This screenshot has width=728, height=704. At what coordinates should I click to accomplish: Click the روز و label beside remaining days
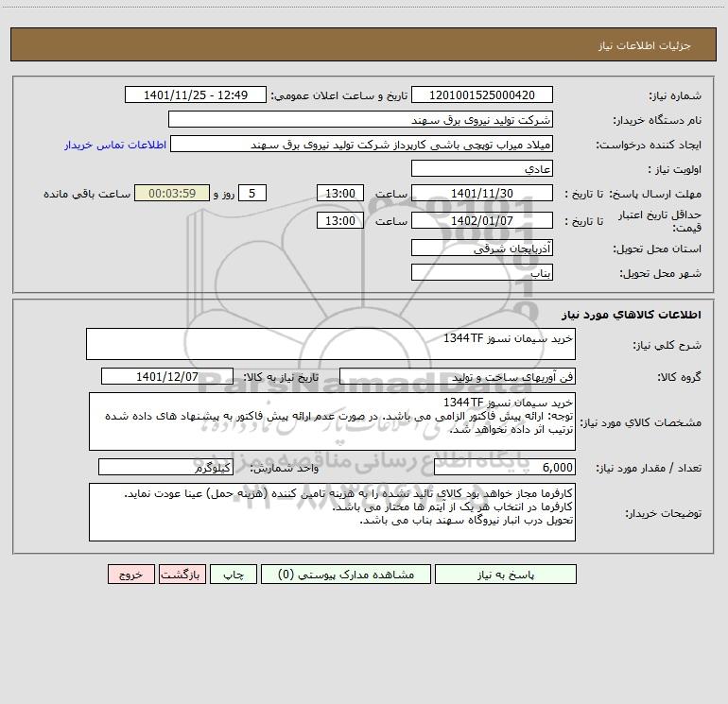coord(224,194)
